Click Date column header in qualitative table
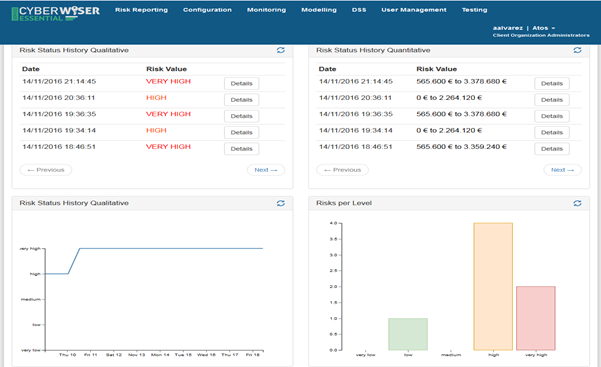Screen dimensions: 601x367 coord(31,69)
